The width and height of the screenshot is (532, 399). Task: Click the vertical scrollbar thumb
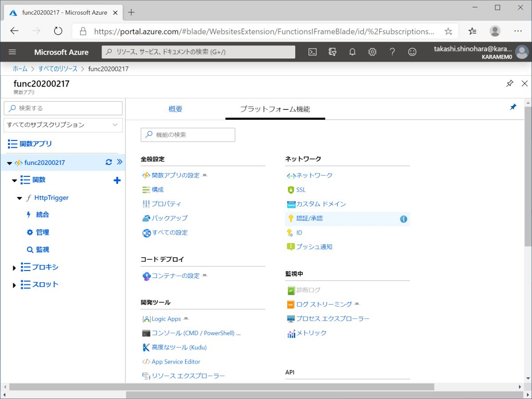(x=528, y=176)
